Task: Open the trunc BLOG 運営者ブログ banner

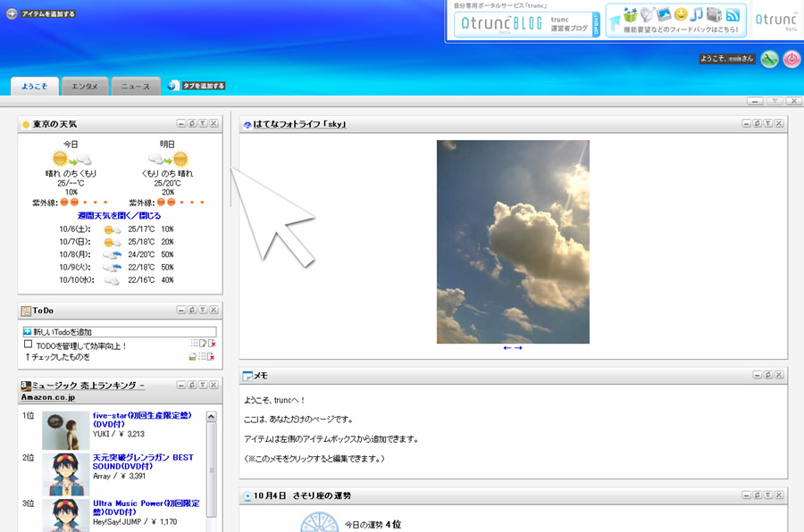Action: (x=526, y=24)
